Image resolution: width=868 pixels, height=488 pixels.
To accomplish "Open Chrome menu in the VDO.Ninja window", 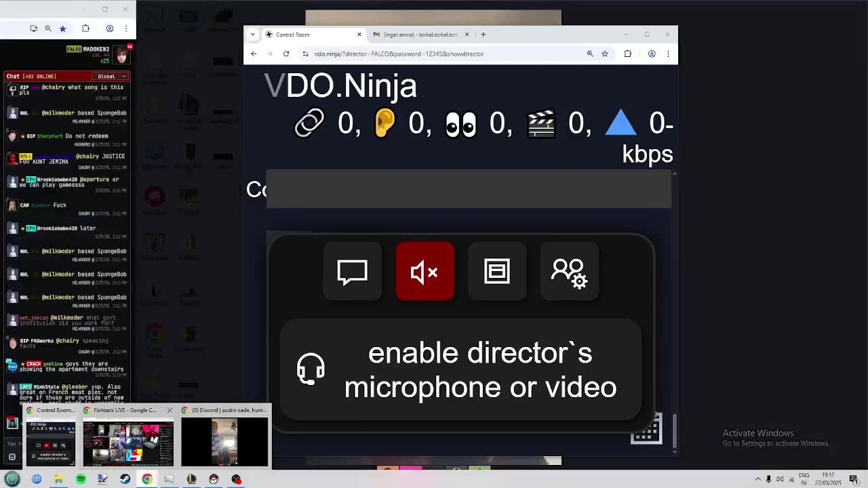I will pos(668,54).
